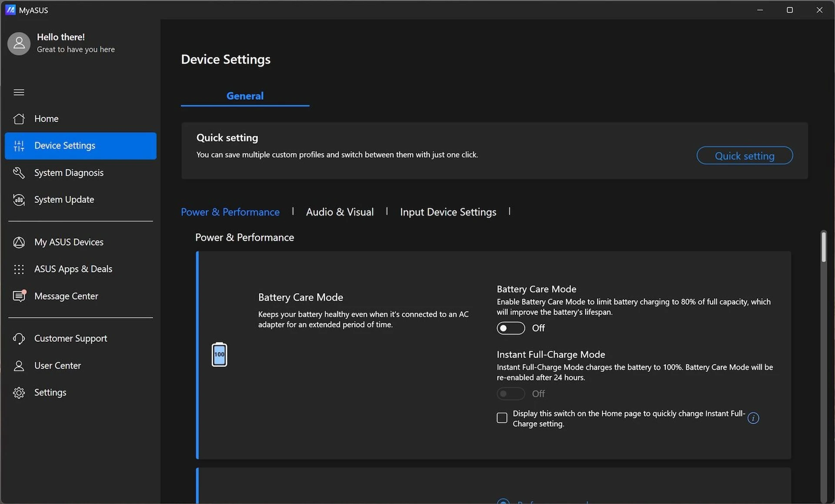Click the Device Settings page heading
The width and height of the screenshot is (835, 504).
pyautogui.click(x=226, y=60)
